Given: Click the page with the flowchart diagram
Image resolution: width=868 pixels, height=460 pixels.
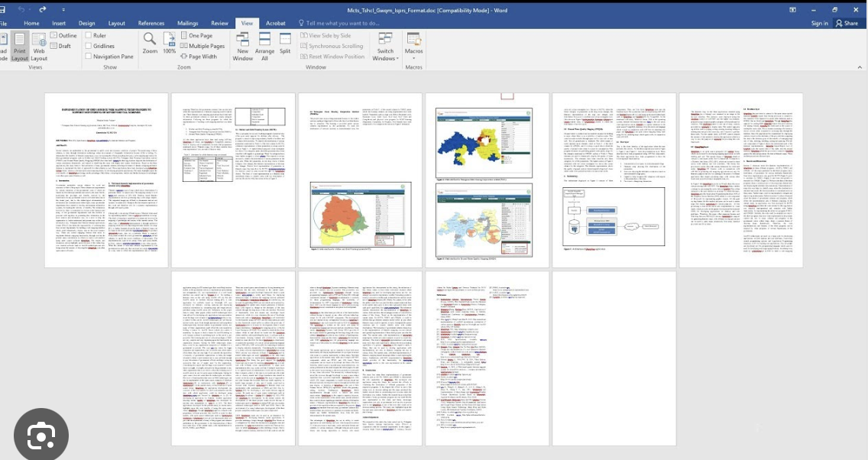Looking at the screenshot, I should pyautogui.click(x=614, y=180).
